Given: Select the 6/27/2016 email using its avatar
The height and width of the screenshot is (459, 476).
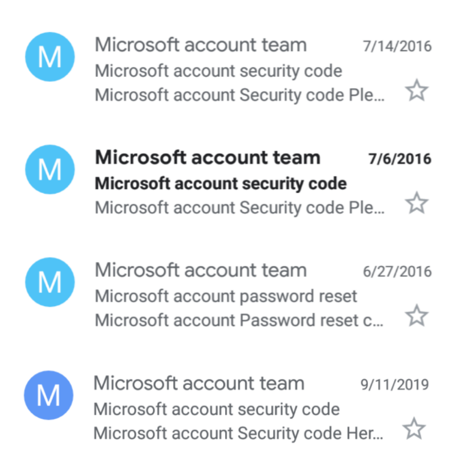Looking at the screenshot, I should 50,282.
